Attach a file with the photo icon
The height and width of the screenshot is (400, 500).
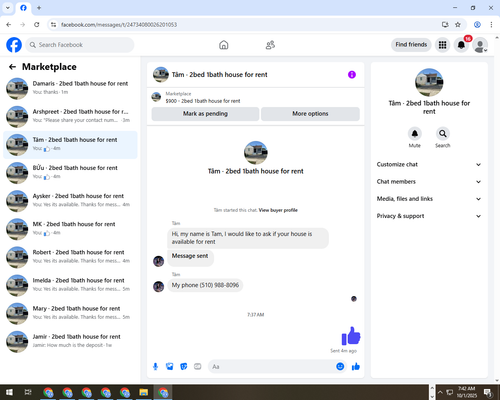point(169,367)
